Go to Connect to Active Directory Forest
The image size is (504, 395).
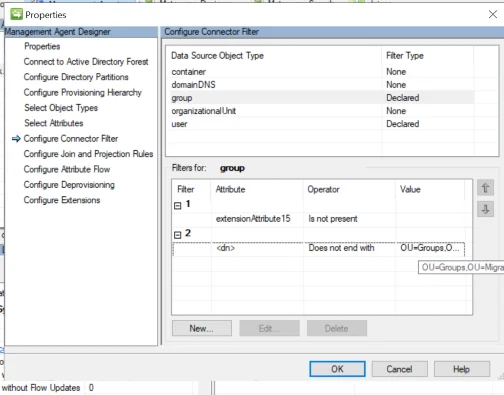click(86, 62)
